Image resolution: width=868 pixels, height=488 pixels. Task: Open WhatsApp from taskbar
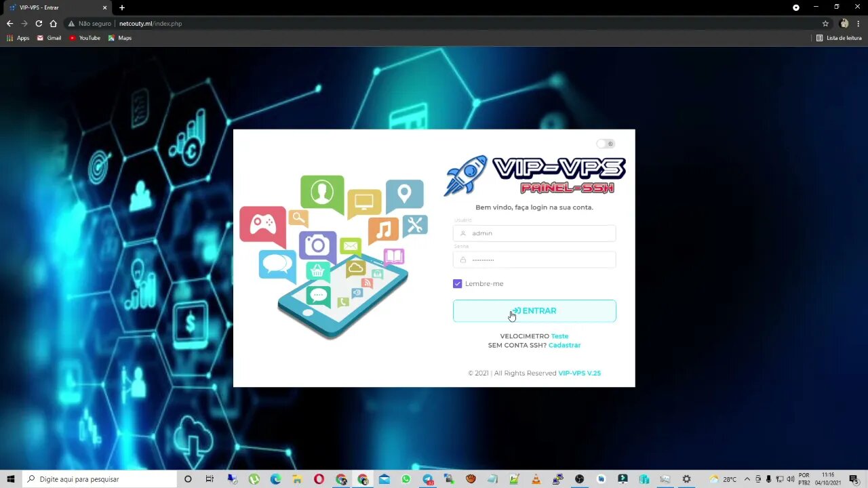pos(406,479)
